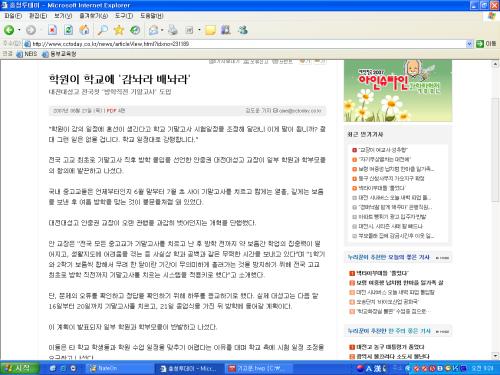This screenshot has width=500, height=375.
Task: Open the 대전고 article in weekly list
Action: (x=390, y=347)
